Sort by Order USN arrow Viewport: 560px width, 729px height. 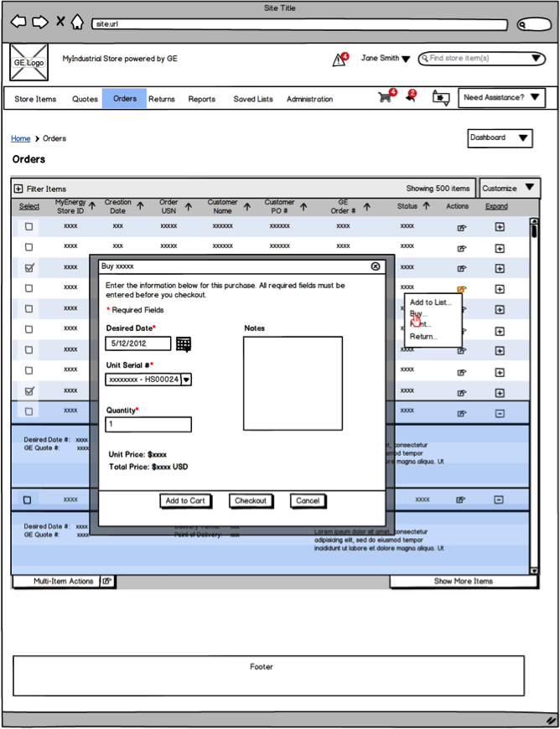(189, 206)
